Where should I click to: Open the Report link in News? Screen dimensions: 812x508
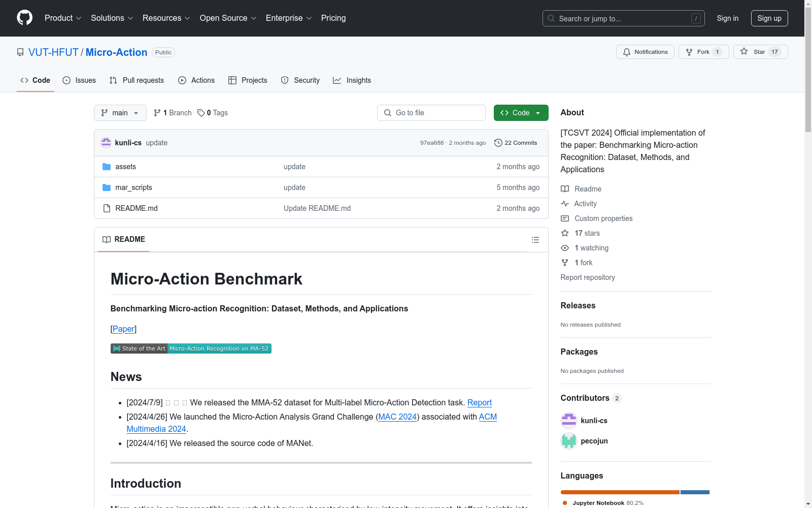(x=480, y=402)
